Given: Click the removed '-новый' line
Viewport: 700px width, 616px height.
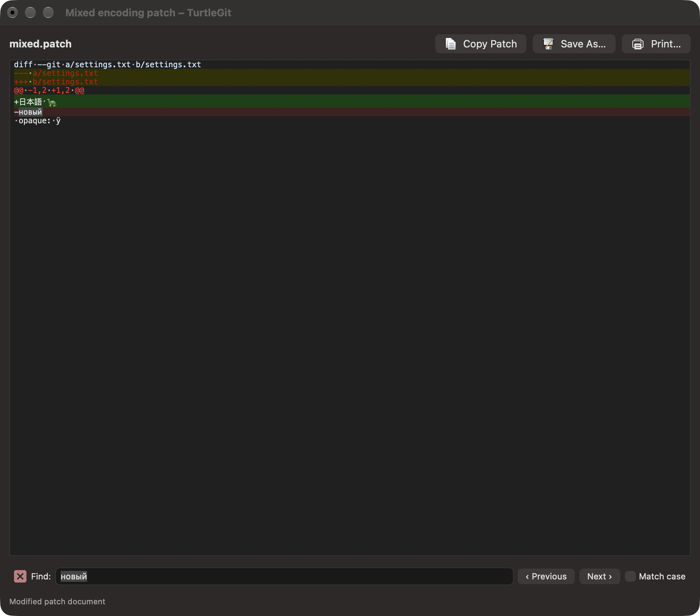Looking at the screenshot, I should pyautogui.click(x=350, y=112).
